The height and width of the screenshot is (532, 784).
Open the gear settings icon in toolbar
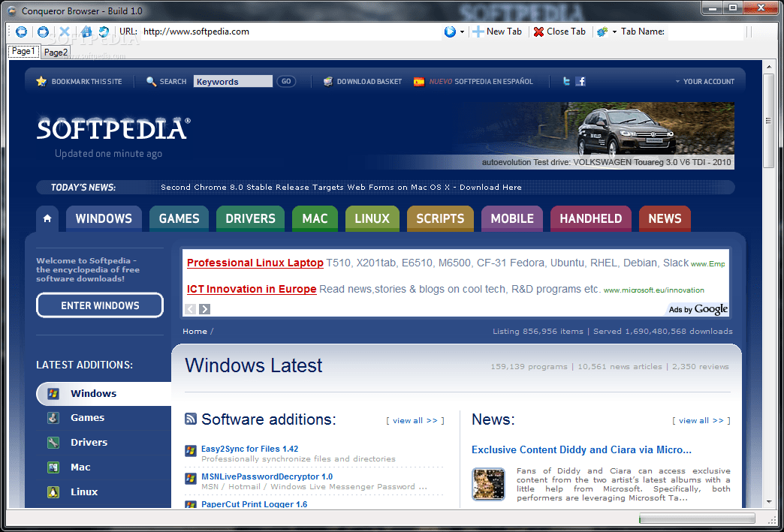tap(602, 32)
